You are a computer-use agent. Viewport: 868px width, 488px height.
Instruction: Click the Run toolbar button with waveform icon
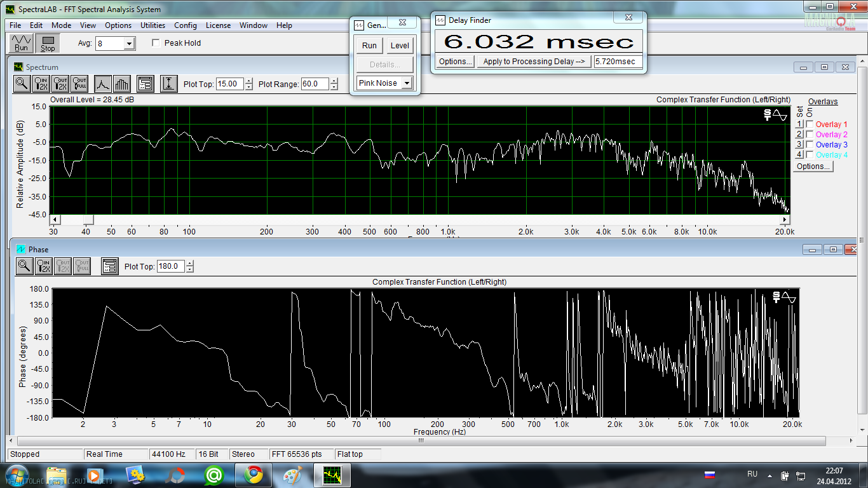coord(21,43)
